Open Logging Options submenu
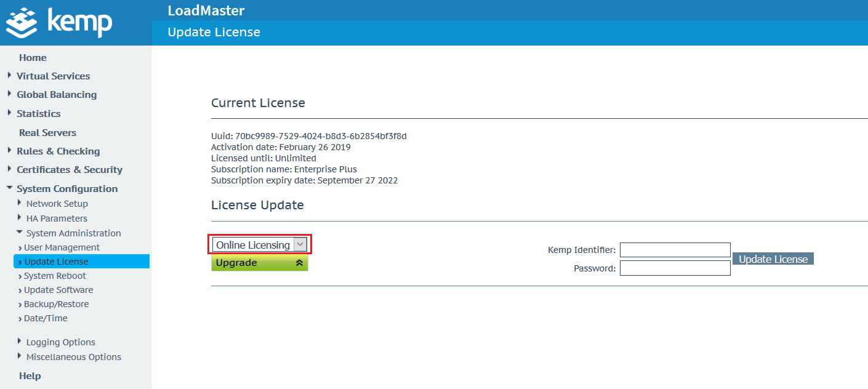 tap(61, 342)
